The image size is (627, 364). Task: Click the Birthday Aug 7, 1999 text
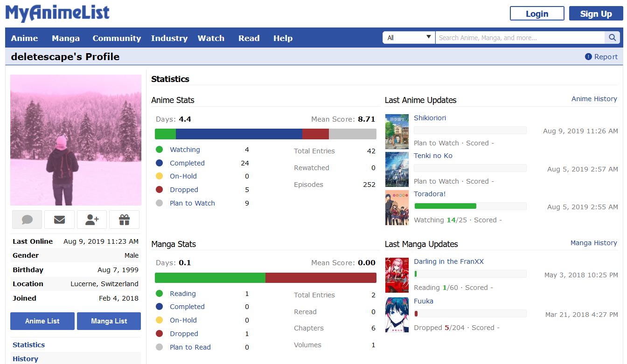tap(118, 270)
